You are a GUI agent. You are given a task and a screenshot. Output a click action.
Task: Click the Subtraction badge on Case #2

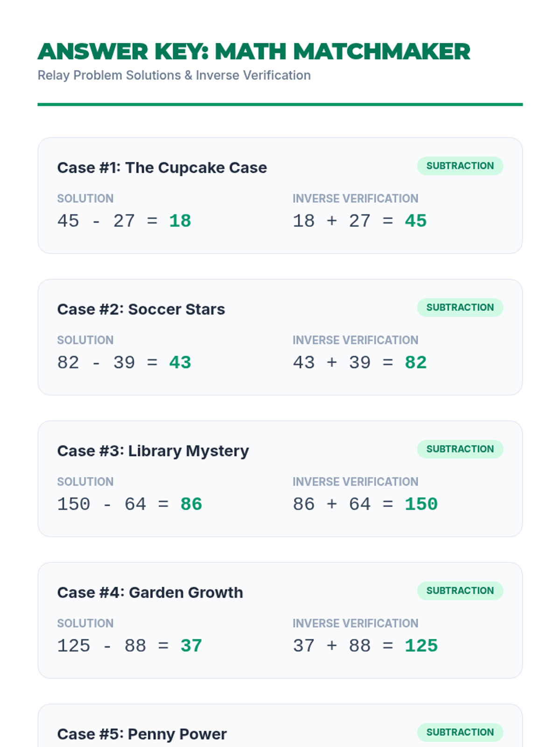[x=460, y=307]
